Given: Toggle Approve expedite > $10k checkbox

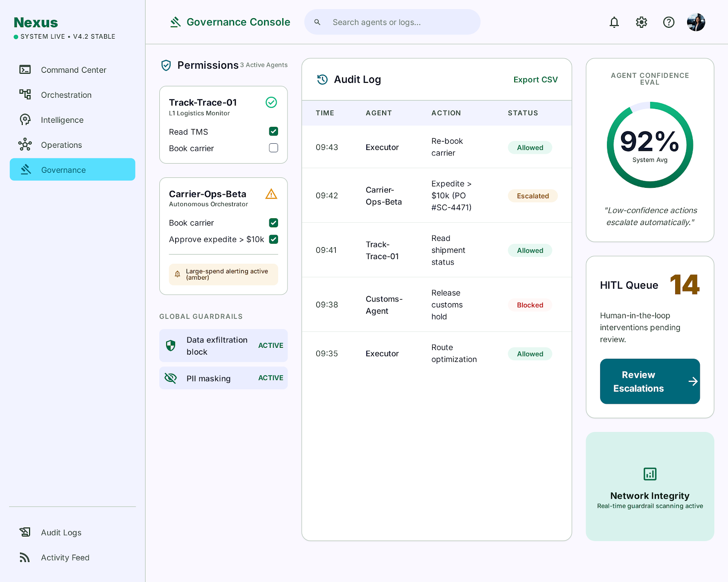Looking at the screenshot, I should point(273,239).
